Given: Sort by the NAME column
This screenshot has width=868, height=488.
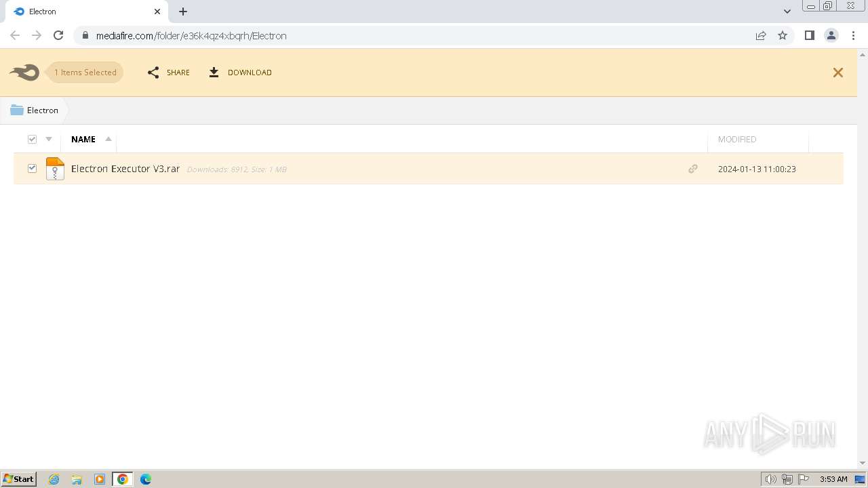Looking at the screenshot, I should 83,139.
